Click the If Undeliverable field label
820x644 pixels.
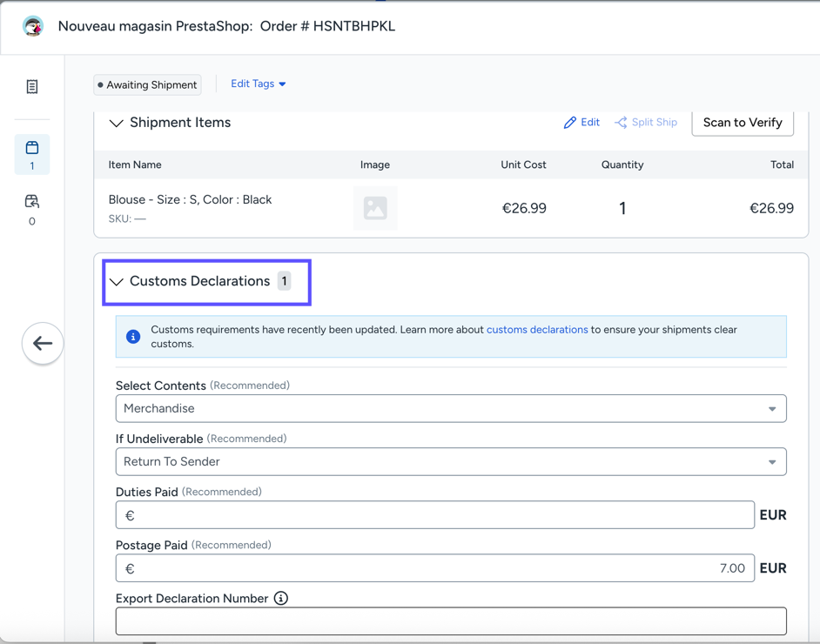click(x=159, y=439)
